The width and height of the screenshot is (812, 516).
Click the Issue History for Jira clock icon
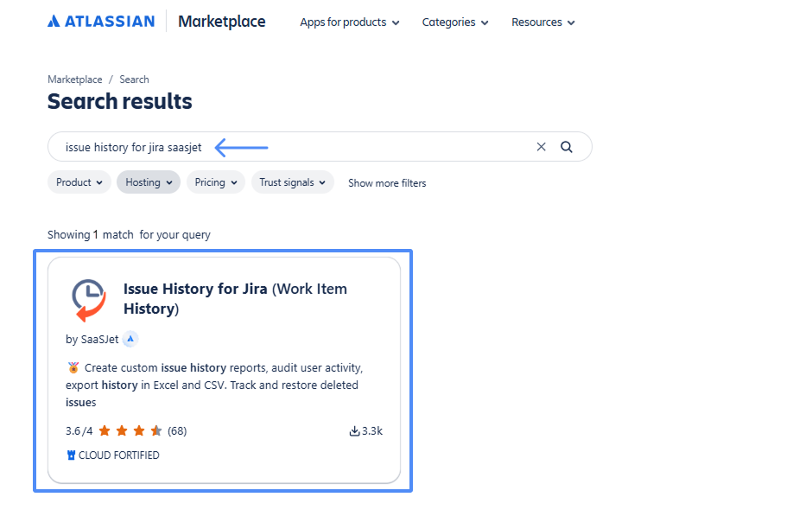click(86, 297)
